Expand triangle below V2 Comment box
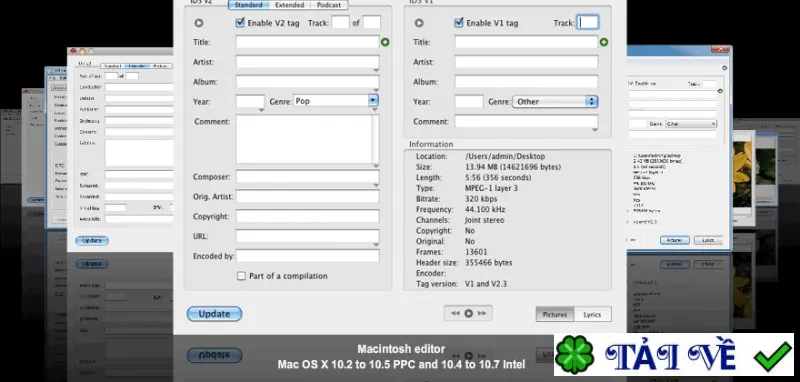Screen dimensions: 800x382 376,166
